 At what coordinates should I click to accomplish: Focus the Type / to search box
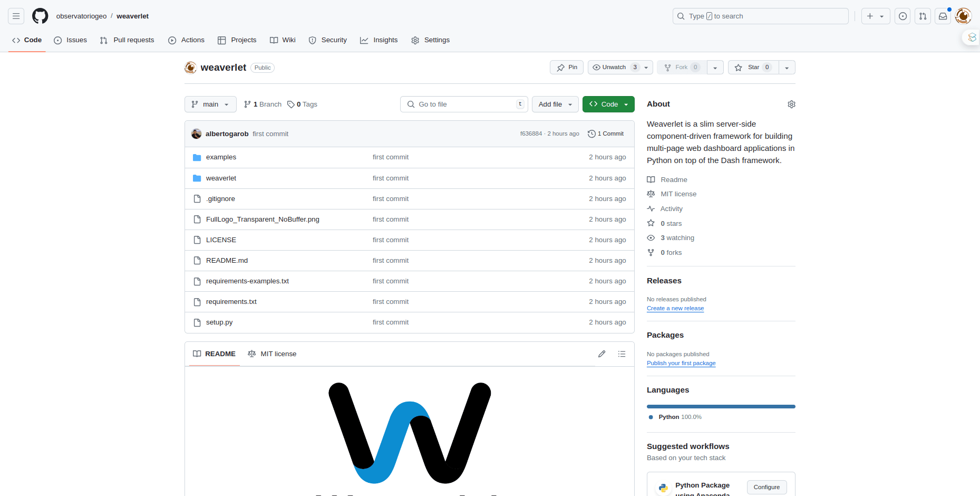761,16
